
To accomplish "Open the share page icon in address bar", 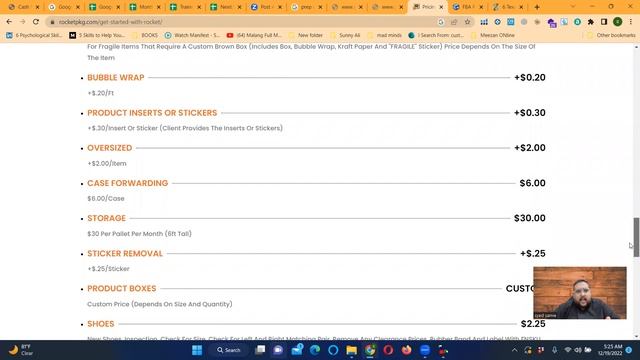I will click(454, 22).
